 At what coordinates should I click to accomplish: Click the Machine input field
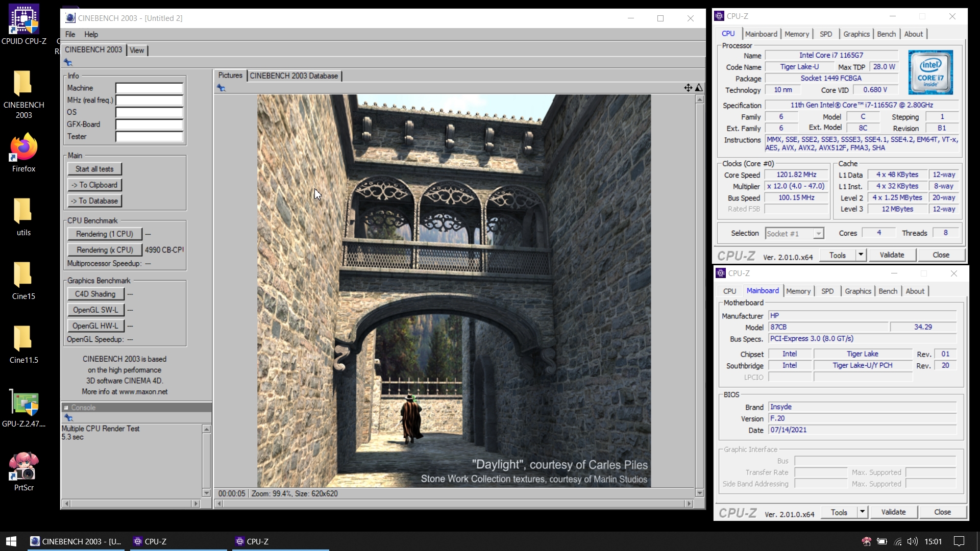(x=149, y=88)
